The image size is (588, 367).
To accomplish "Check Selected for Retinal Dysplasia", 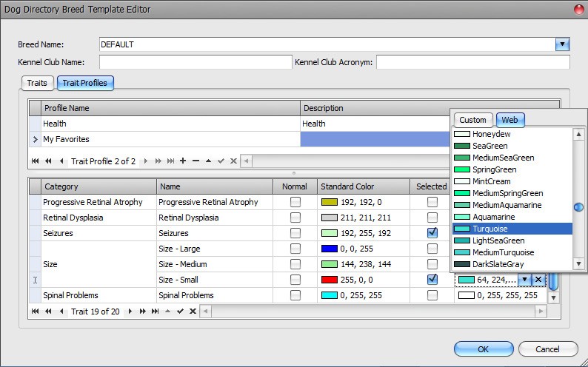I will click(432, 218).
